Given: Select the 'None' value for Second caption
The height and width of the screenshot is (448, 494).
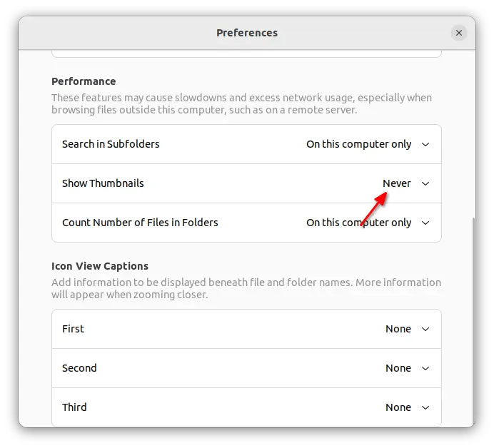Looking at the screenshot, I should click(x=398, y=368).
